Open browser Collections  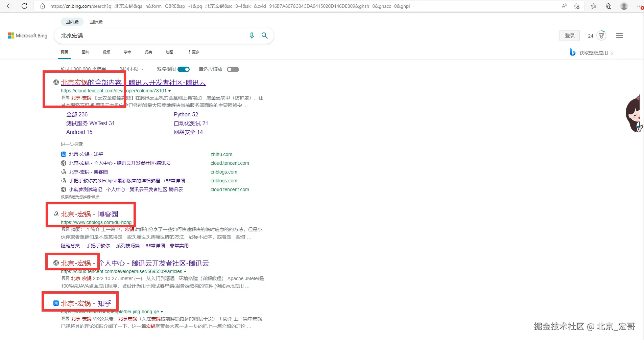[x=609, y=6]
